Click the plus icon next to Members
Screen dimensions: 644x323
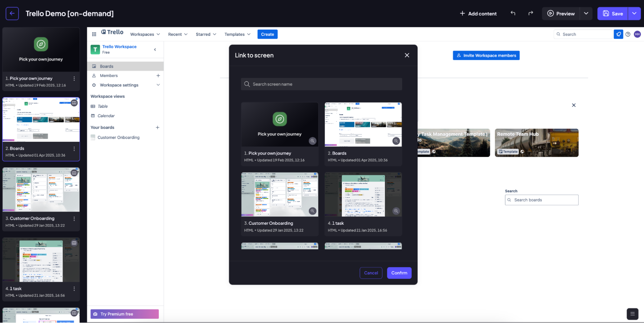coord(158,76)
